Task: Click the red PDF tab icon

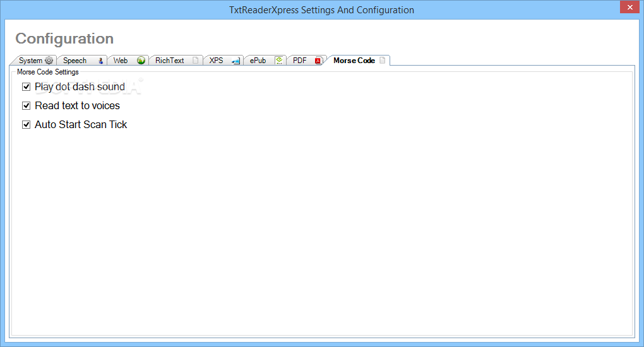Action: [x=318, y=61]
